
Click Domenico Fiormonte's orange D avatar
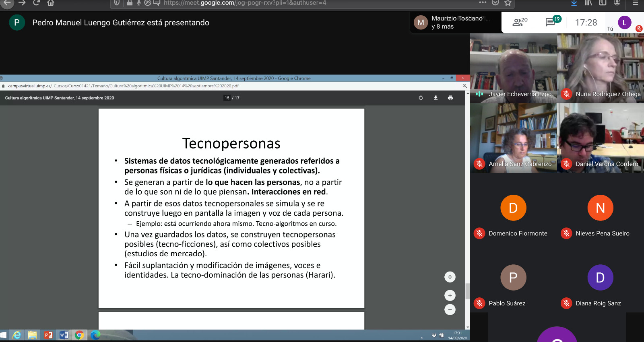(x=513, y=208)
